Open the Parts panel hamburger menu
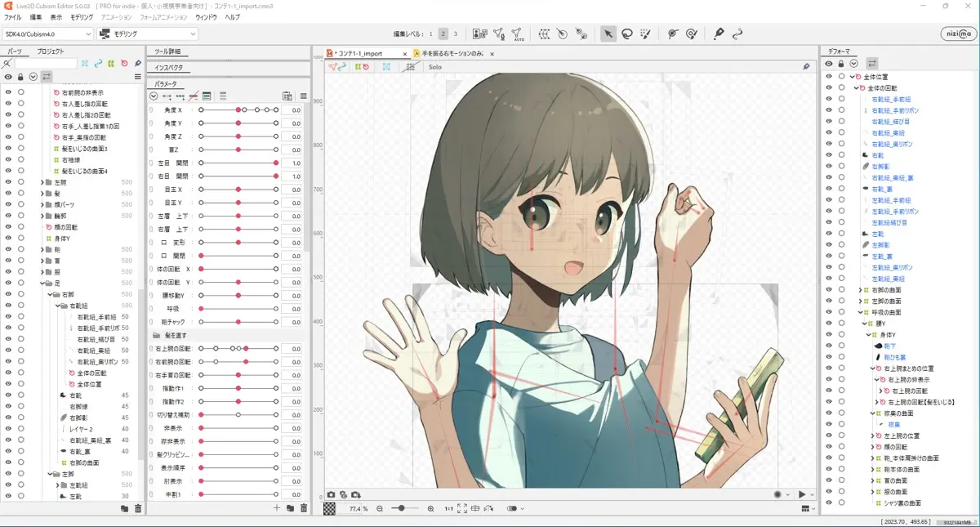This screenshot has height=527, width=980. pyautogui.click(x=138, y=76)
